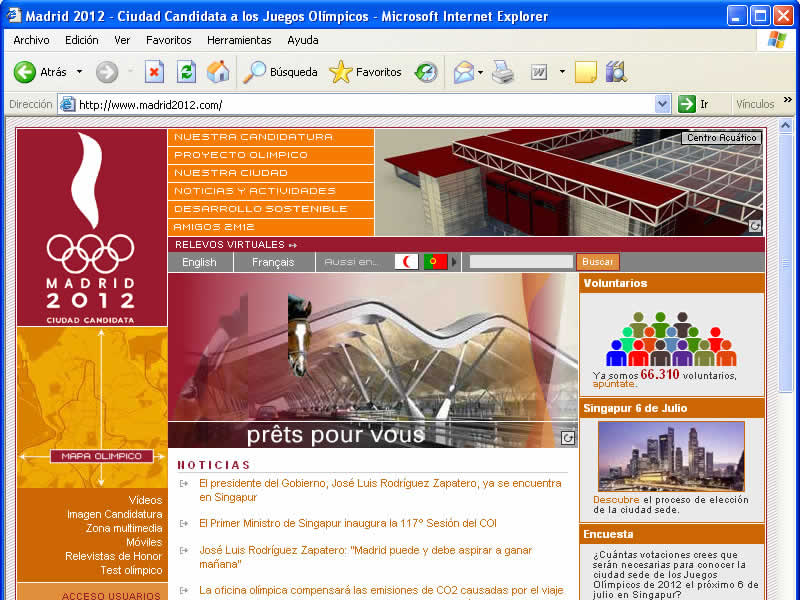Click the vertical scrollbar thumb
The width and height of the screenshot is (800, 600).
[786, 263]
